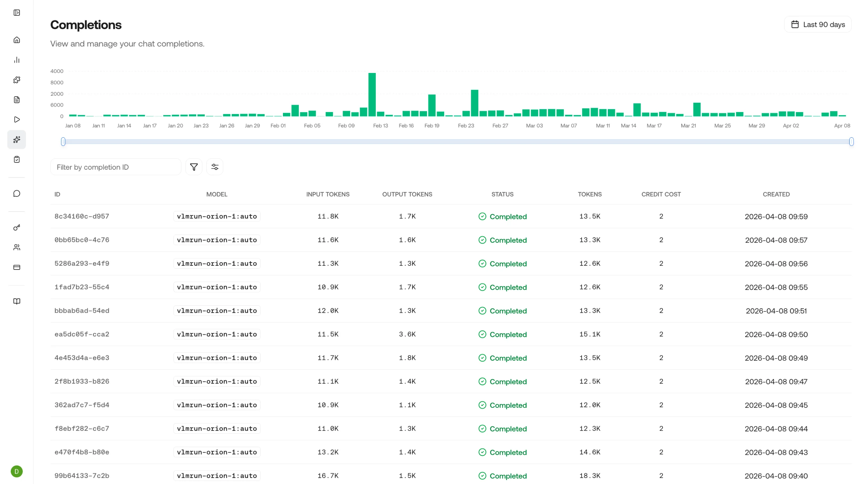Open completion 4e453d4a-e6e3

pyautogui.click(x=82, y=358)
